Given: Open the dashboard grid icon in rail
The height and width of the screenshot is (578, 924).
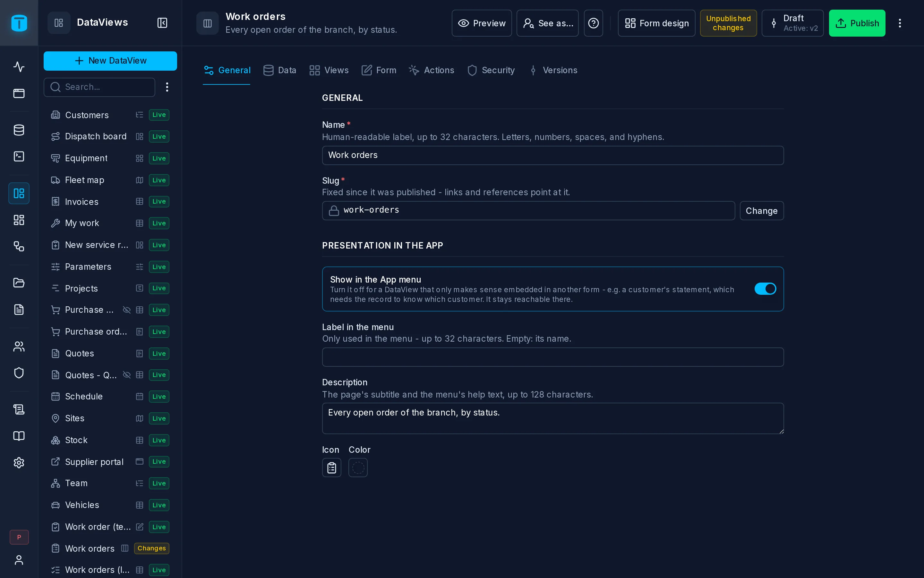Looking at the screenshot, I should point(19,220).
